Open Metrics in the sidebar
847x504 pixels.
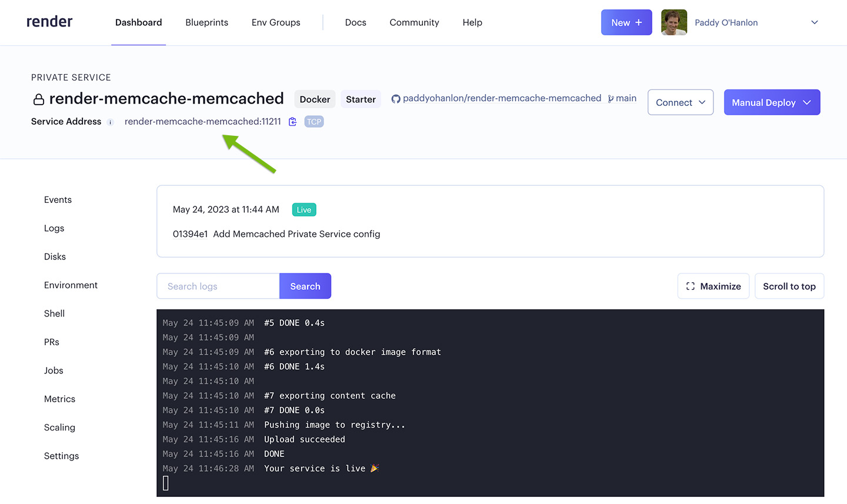[x=59, y=399]
